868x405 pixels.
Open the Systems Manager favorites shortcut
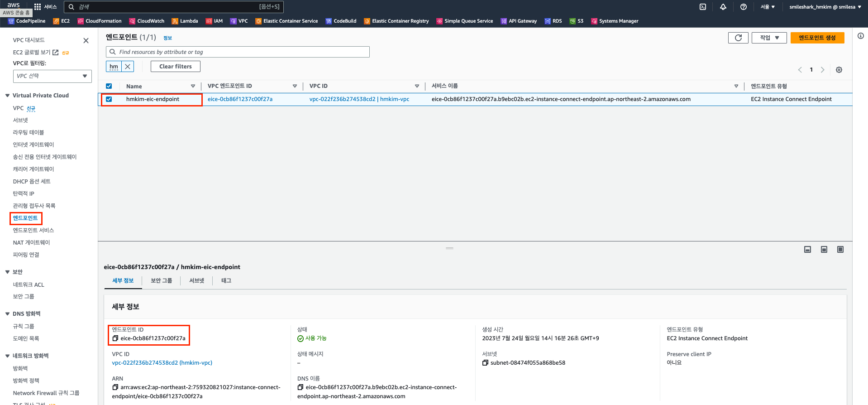coord(615,21)
